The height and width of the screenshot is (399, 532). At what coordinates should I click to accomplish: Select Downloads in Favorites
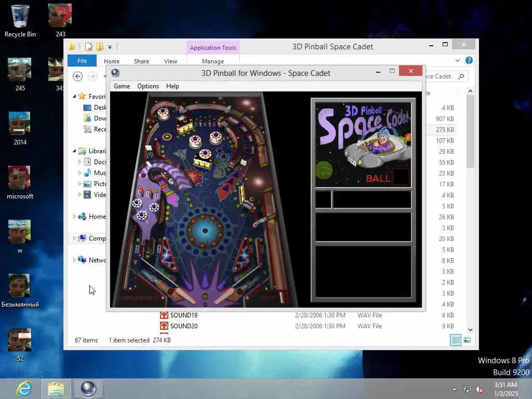[x=95, y=118]
